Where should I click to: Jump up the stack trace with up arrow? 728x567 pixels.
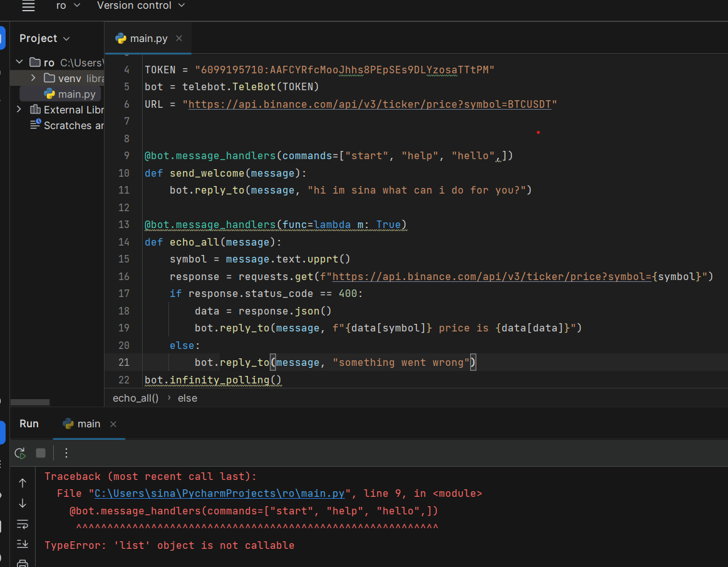pos(23,483)
